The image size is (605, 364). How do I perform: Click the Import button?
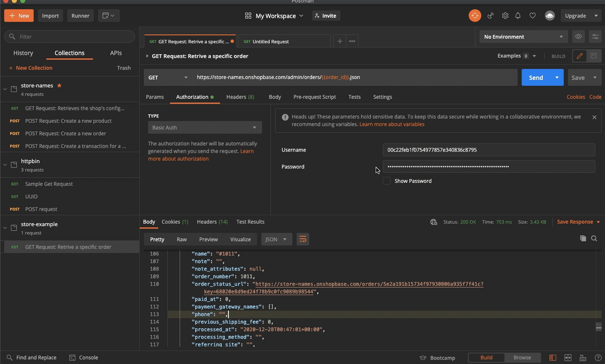click(50, 16)
